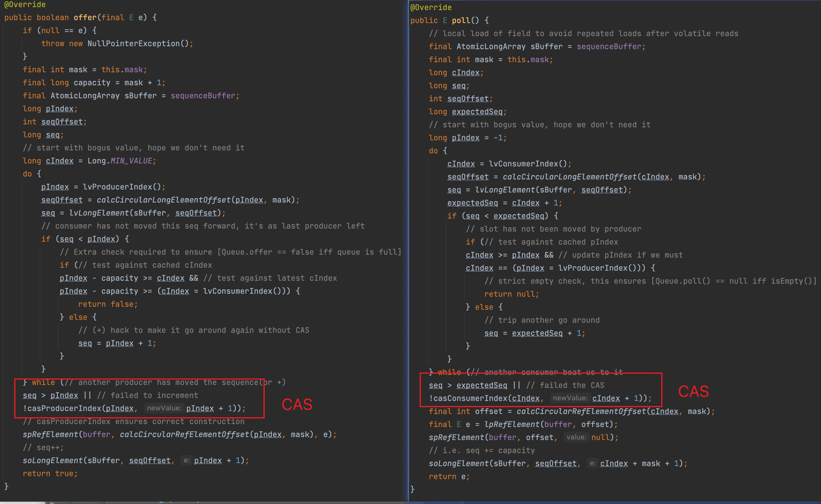Click e: hint before pIndex + 1
Image resolution: width=821 pixels, height=504 pixels.
[186, 460]
